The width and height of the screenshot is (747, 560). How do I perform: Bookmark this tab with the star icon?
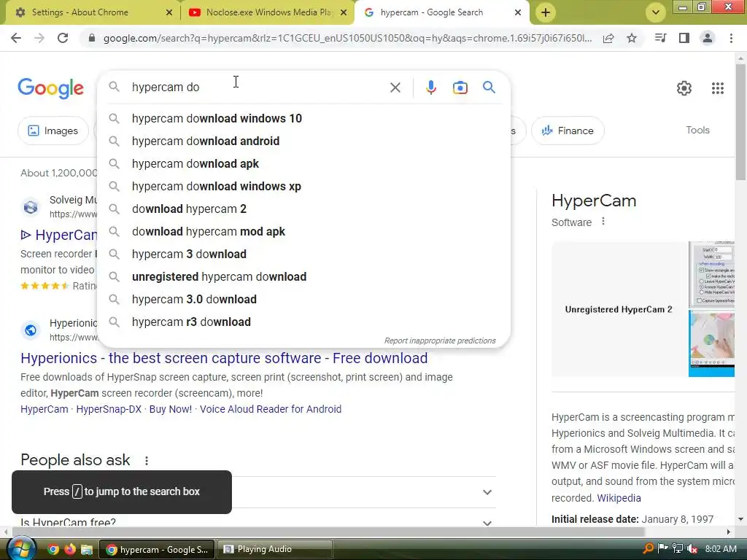(632, 38)
